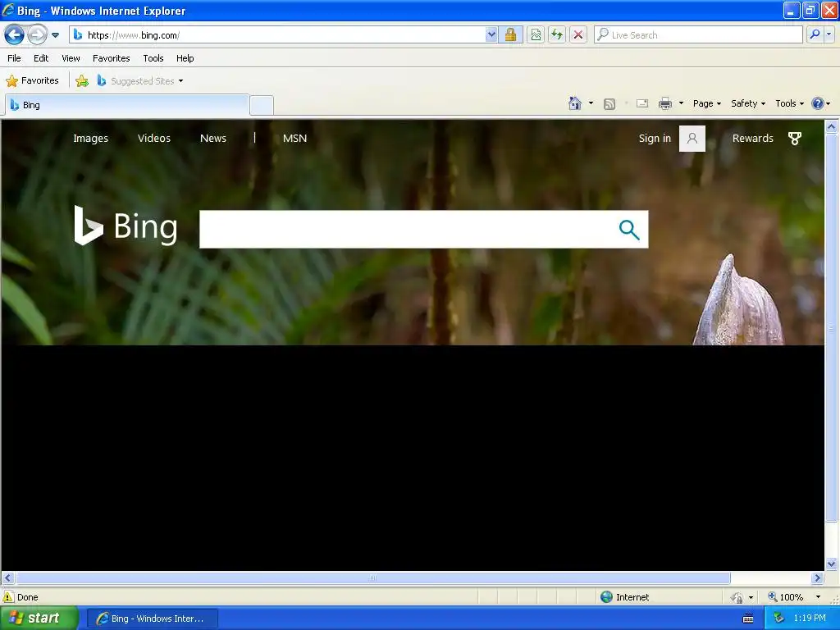840x630 pixels.
Task: Open the Safety command bar menu
Action: (748, 103)
